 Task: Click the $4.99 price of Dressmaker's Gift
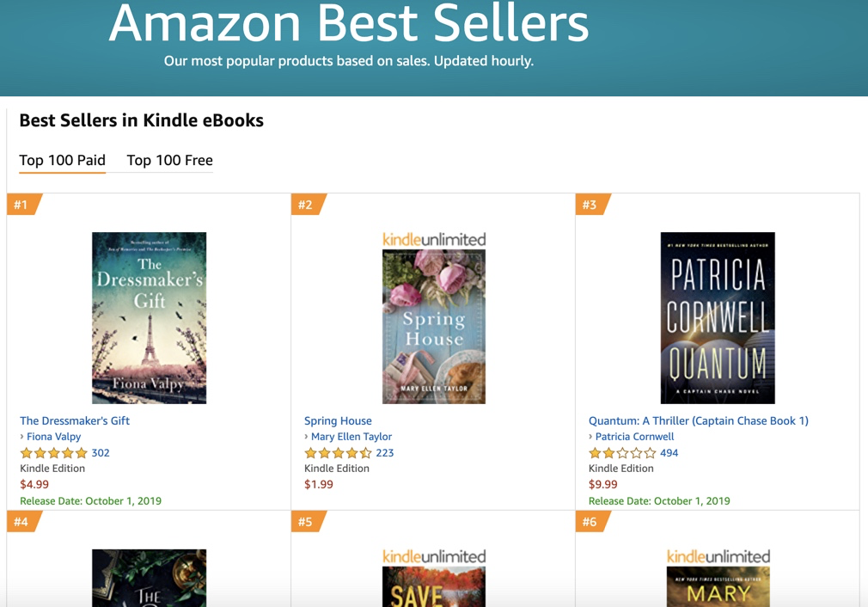click(x=34, y=485)
